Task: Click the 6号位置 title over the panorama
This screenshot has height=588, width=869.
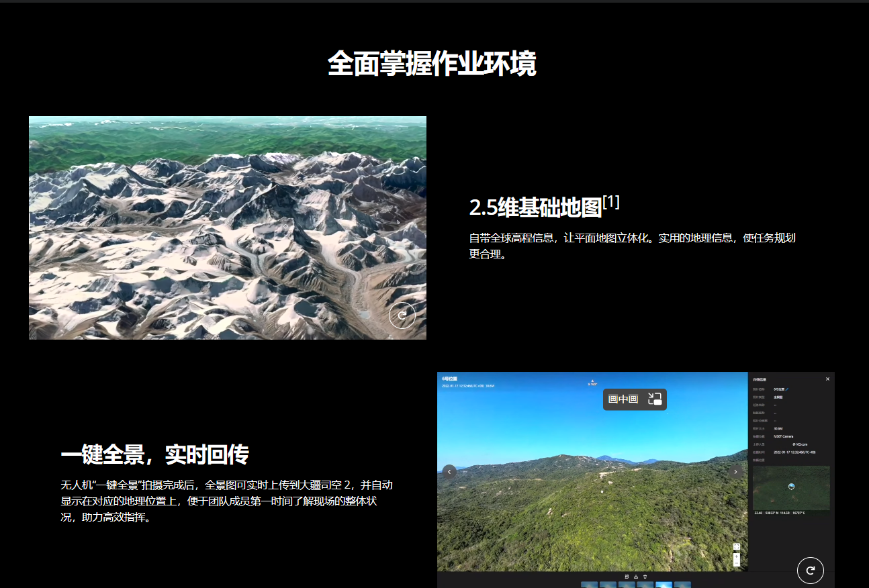Action: pyautogui.click(x=449, y=379)
